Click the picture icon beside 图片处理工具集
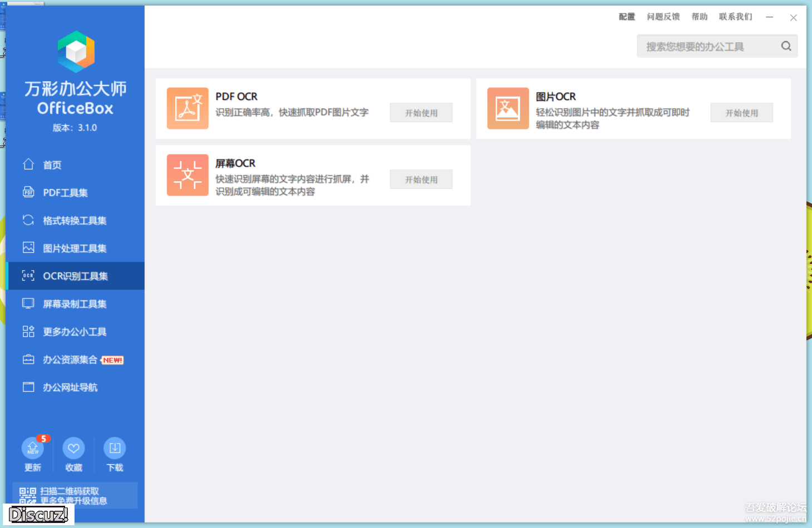Viewport: 812px width, 528px height. [28, 247]
